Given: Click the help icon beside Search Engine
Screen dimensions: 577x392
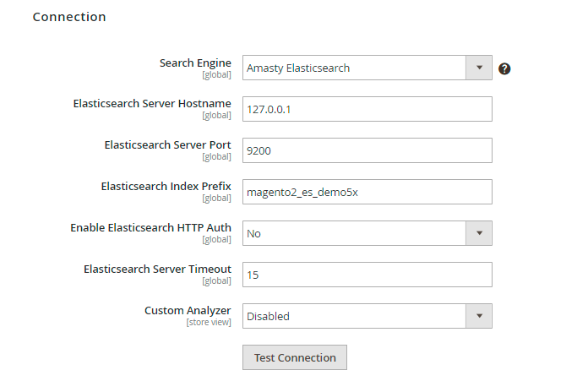Looking at the screenshot, I should pos(504,68).
